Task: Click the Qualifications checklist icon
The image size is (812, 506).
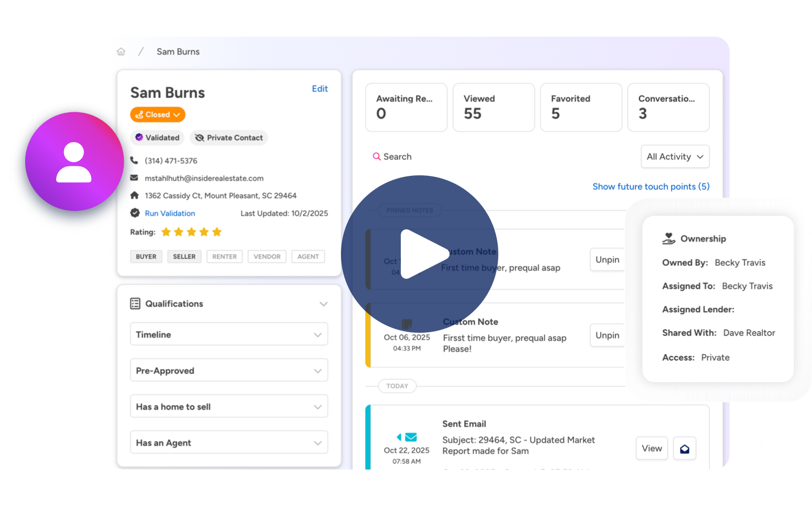Action: (135, 303)
